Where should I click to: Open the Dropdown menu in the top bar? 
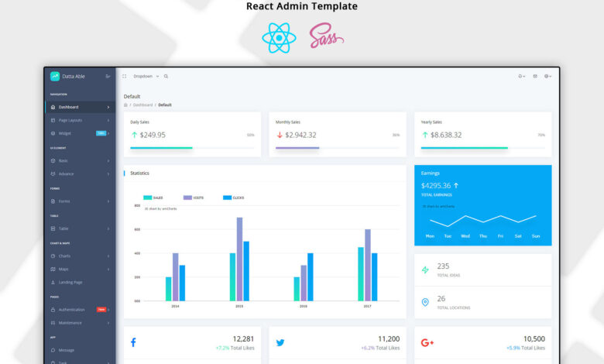point(146,76)
